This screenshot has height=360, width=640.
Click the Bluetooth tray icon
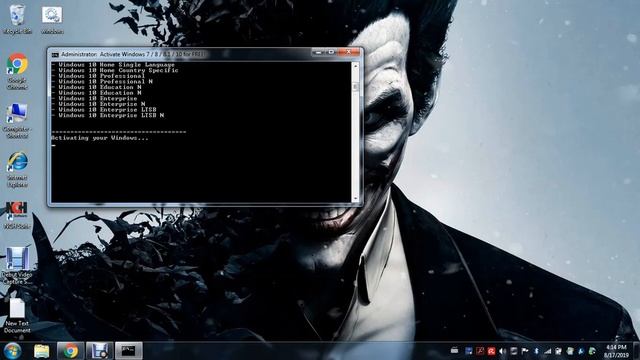(x=536, y=351)
